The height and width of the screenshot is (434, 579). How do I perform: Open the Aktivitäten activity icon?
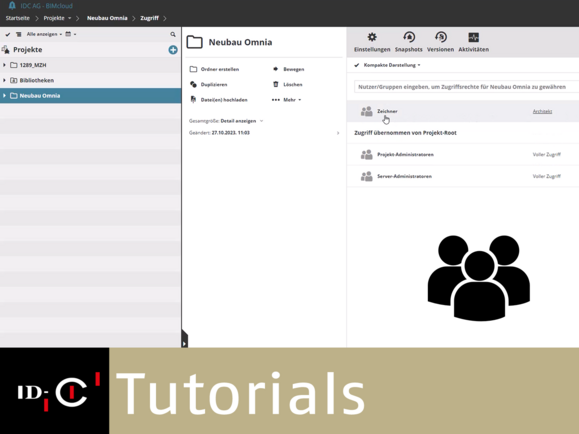tap(473, 37)
